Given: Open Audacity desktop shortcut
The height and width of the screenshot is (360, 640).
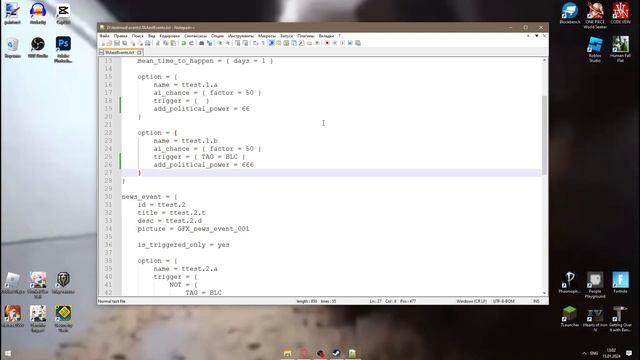Looking at the screenshot, I should 38,13.
